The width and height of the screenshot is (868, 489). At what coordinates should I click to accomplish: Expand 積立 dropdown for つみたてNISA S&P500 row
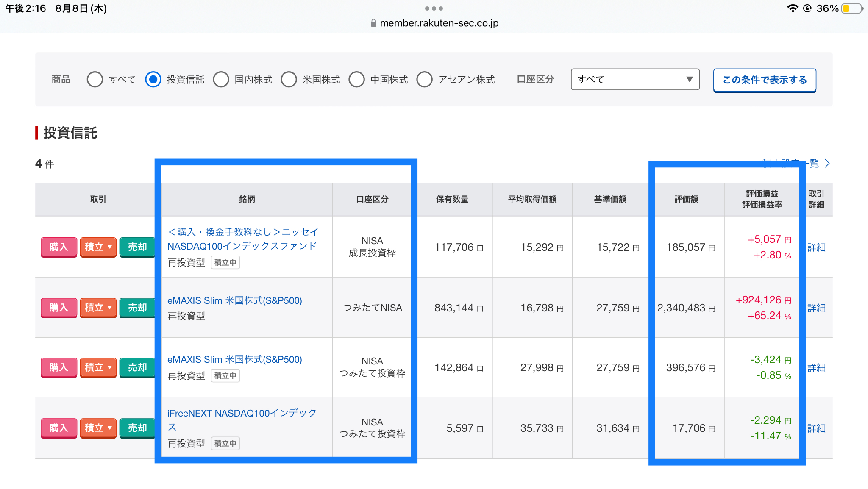pos(98,308)
